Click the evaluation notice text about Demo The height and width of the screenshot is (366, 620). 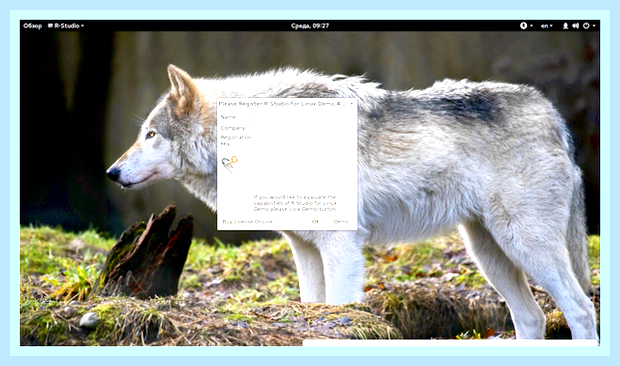[x=295, y=203]
